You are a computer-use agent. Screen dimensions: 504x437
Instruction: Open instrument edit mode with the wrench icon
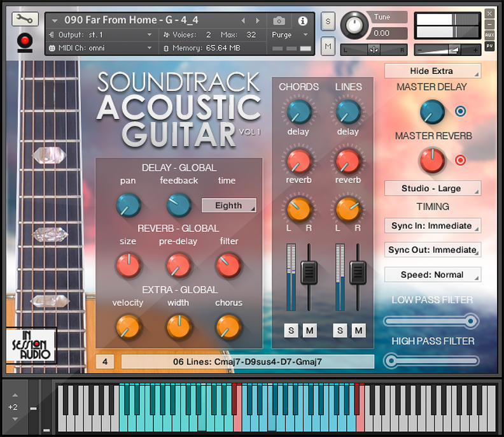tap(25, 19)
